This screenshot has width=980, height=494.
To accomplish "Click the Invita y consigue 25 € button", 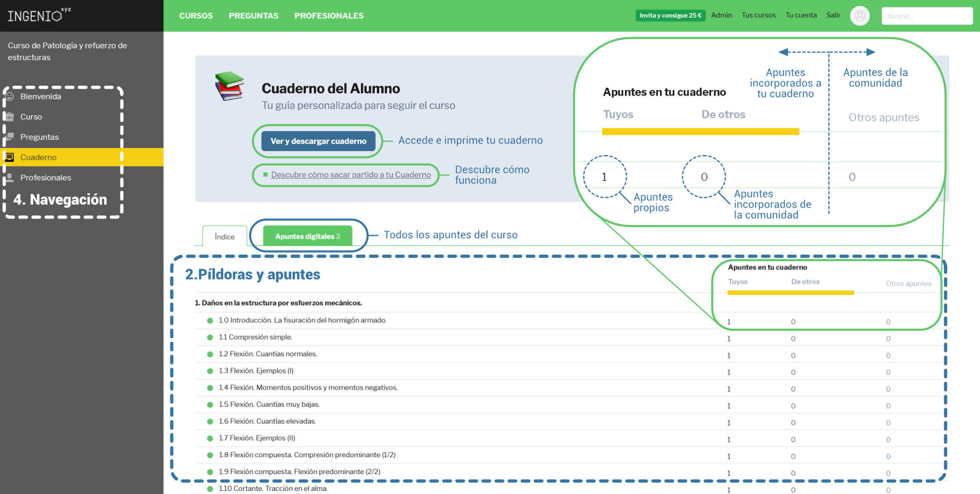I will [670, 15].
